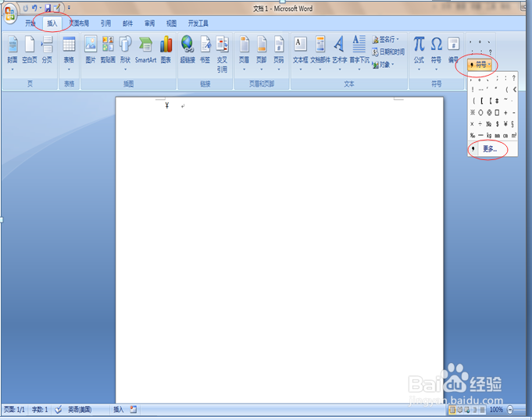Click the 英语(美国) language indicator
The width and height of the screenshot is (532, 420).
click(x=80, y=410)
